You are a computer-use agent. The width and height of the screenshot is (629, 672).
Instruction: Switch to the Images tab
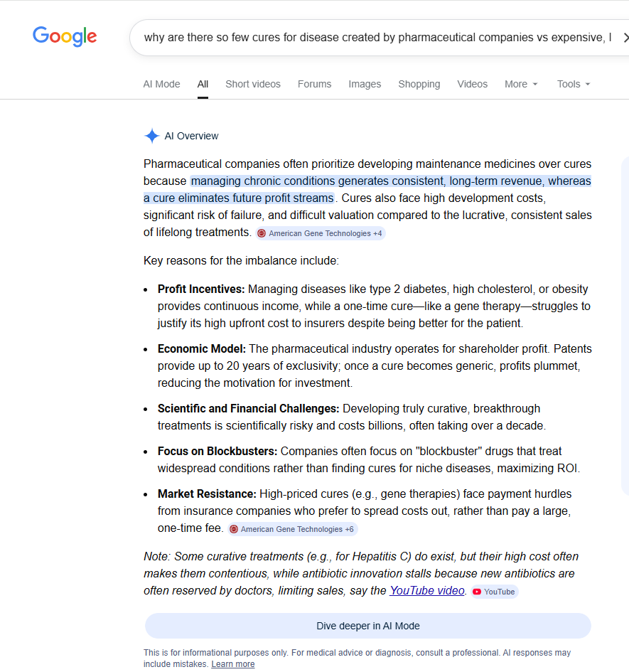click(365, 84)
